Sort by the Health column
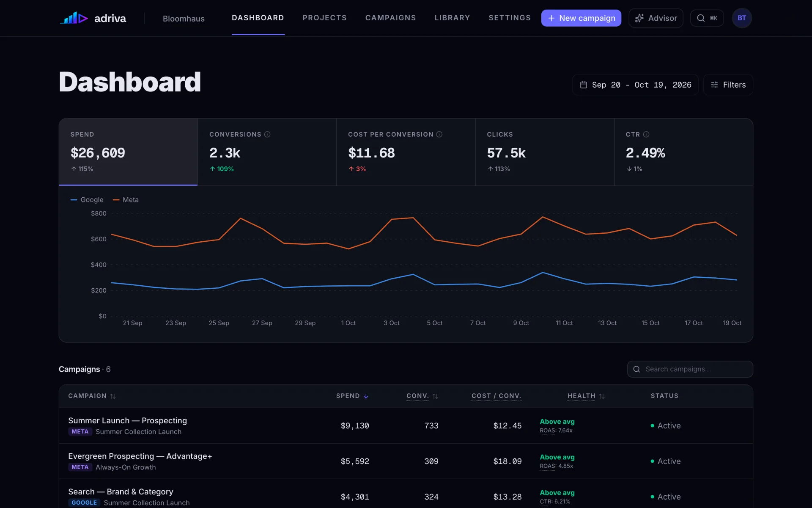This screenshot has height=508, width=812. point(586,396)
